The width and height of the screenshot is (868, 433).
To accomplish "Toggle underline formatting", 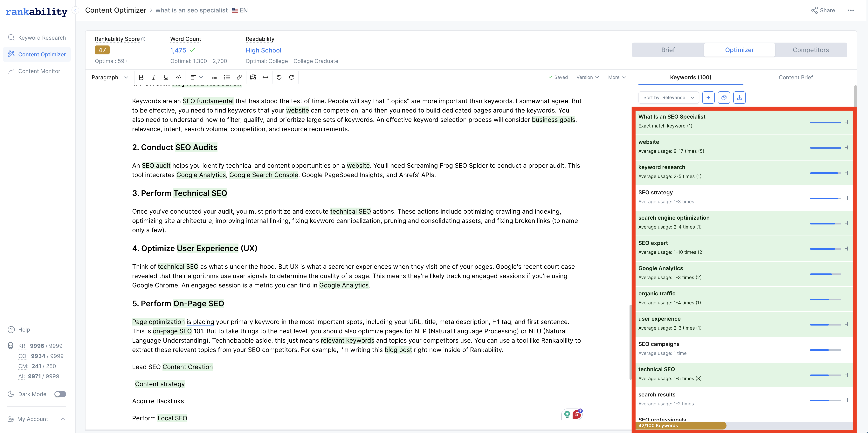I will coord(166,77).
